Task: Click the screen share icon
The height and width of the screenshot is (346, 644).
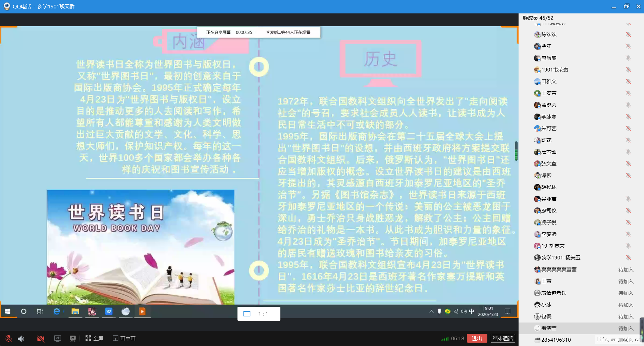Action: click(x=58, y=339)
